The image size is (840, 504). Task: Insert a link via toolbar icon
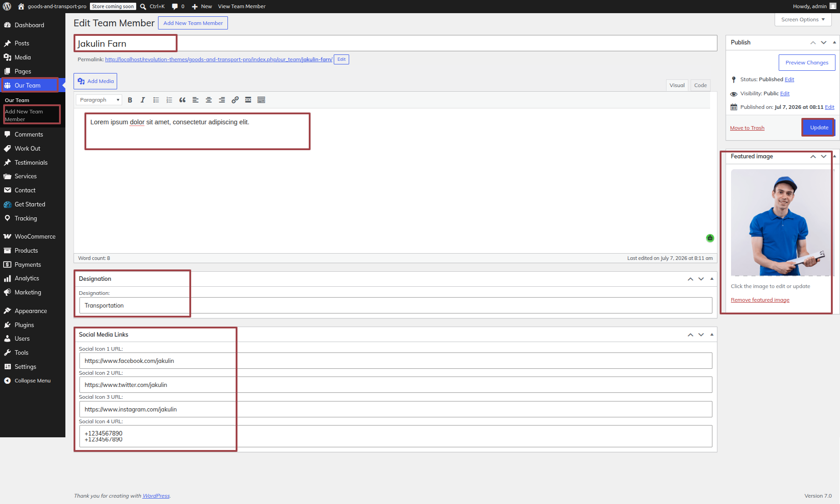pyautogui.click(x=235, y=100)
